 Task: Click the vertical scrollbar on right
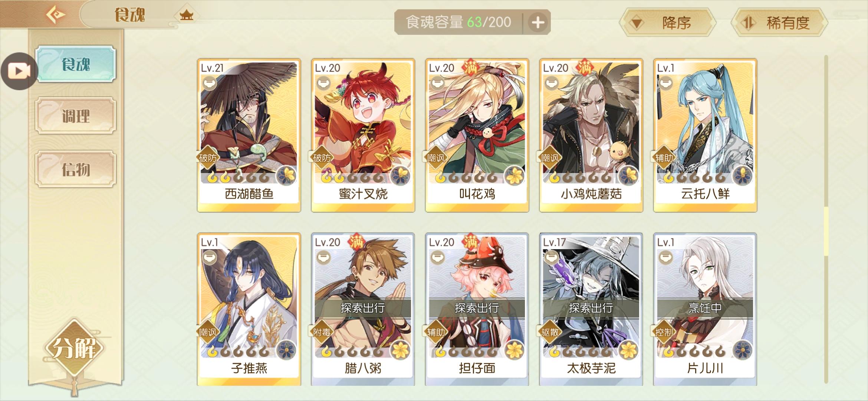[826, 219]
